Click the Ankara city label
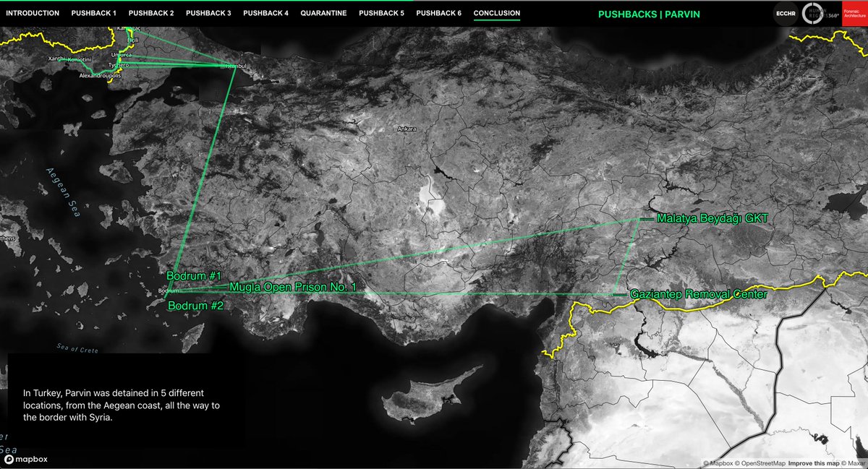Viewport: 868px width, 469px height. tap(407, 129)
